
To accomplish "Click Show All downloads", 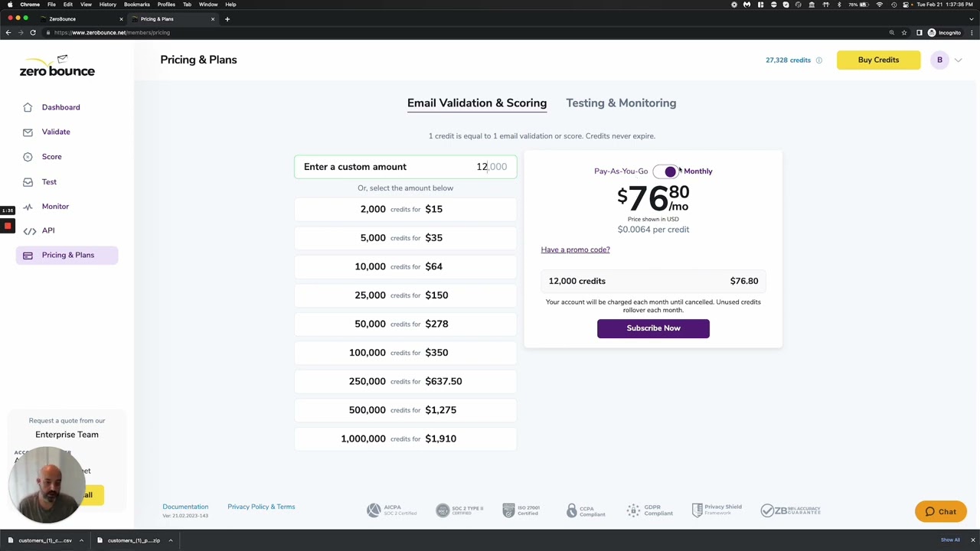I will coord(950,540).
